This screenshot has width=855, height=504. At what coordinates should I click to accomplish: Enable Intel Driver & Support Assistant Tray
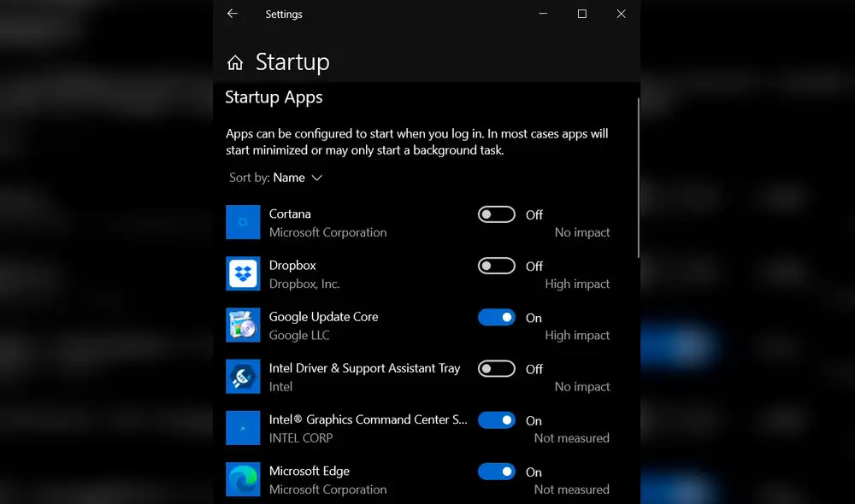(x=496, y=368)
